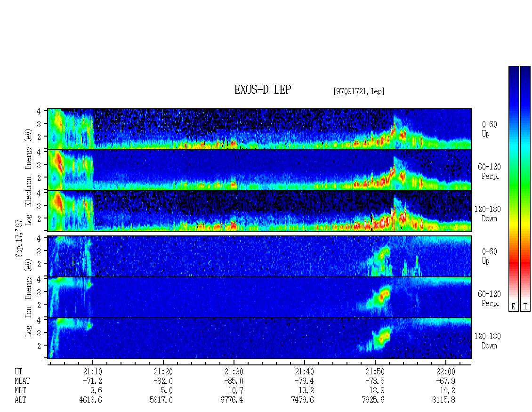The image size is (532, 412).
Task: Click the 21:10 UT tick label
Action: coord(93,372)
